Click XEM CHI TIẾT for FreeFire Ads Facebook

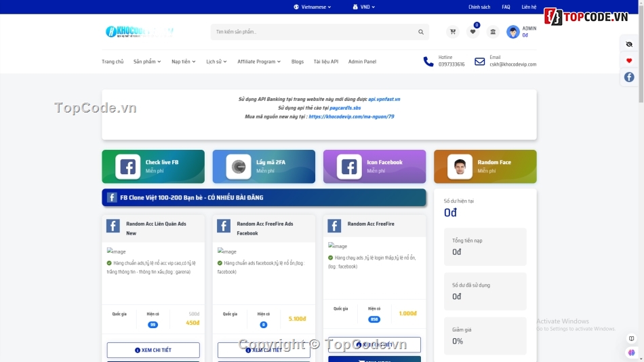(264, 350)
